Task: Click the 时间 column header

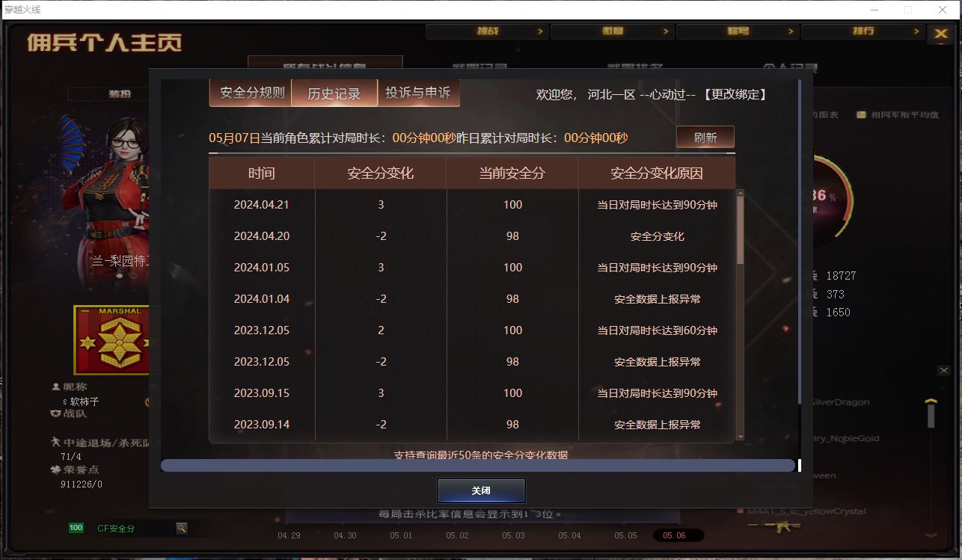Action: click(262, 173)
